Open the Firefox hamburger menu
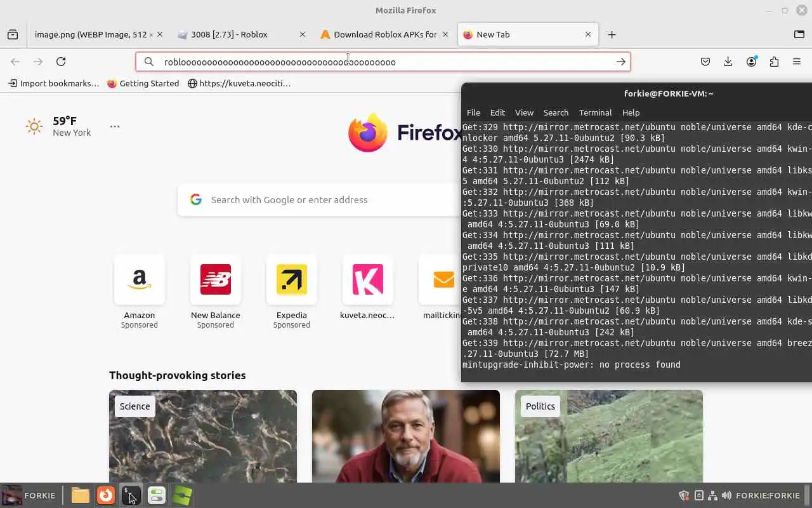The width and height of the screenshot is (812, 508). coord(797,62)
